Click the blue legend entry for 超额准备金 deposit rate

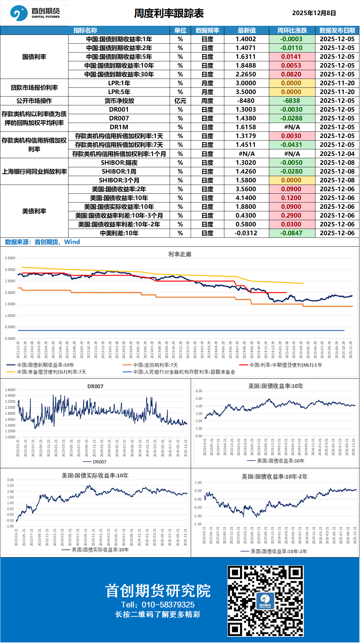click(x=184, y=372)
